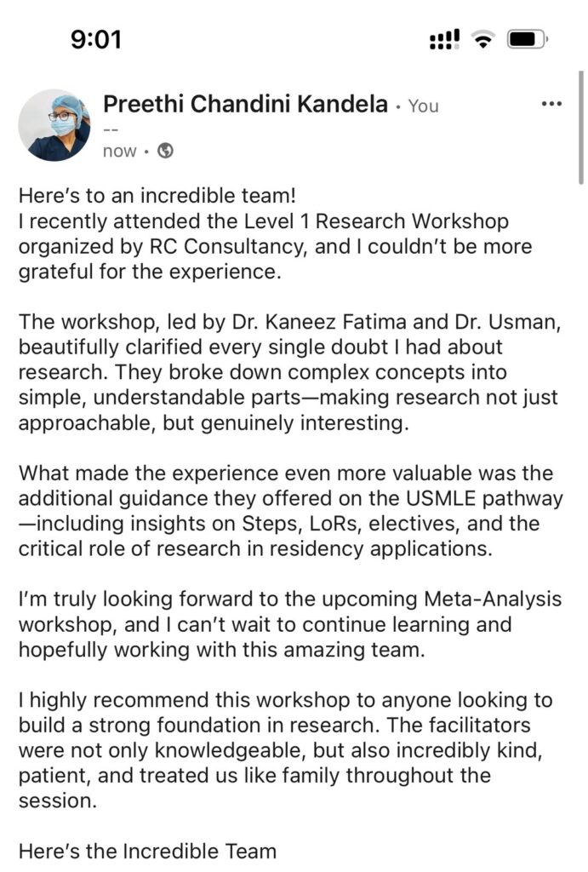Image resolution: width=588 pixels, height=872 pixels.
Task: Tap the battery indicator icon
Action: (x=528, y=39)
